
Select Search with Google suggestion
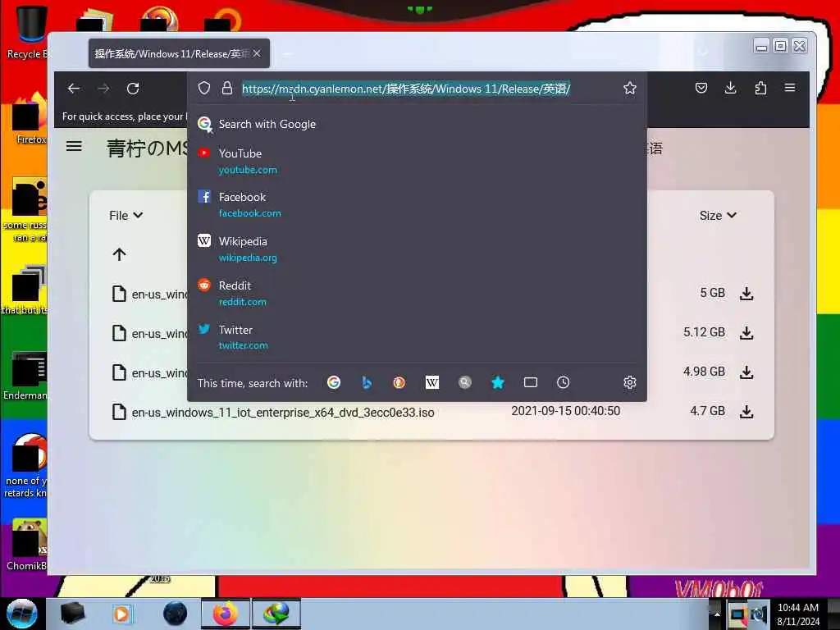tap(417, 125)
